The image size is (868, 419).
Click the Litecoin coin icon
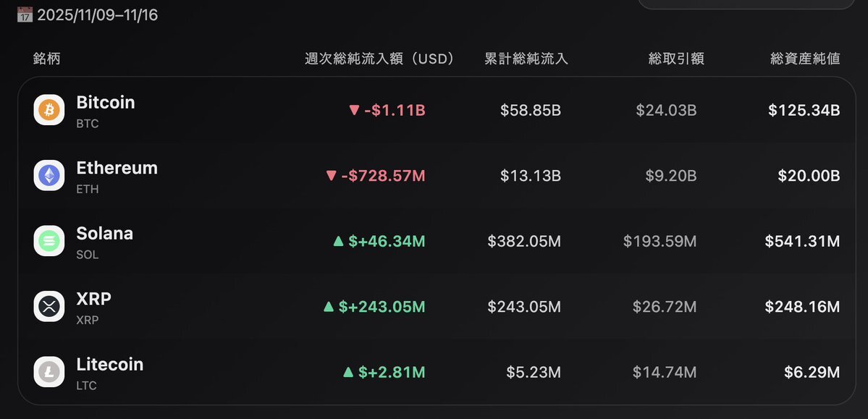49,372
